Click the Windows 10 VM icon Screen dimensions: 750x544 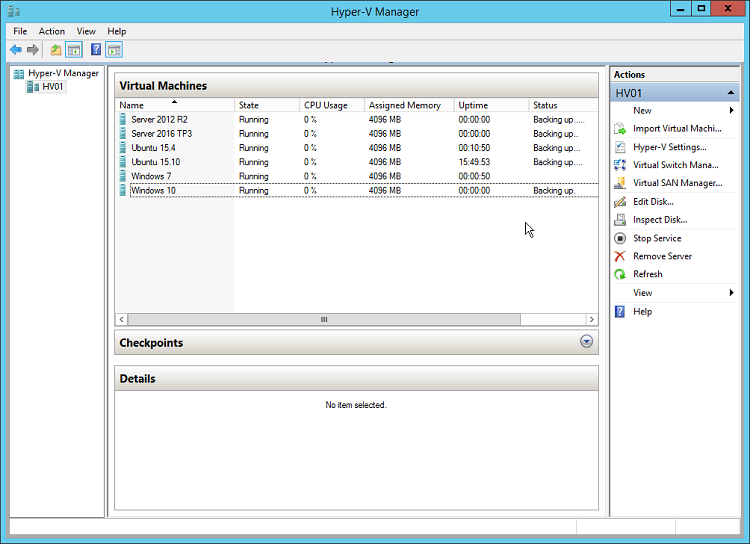(x=123, y=190)
